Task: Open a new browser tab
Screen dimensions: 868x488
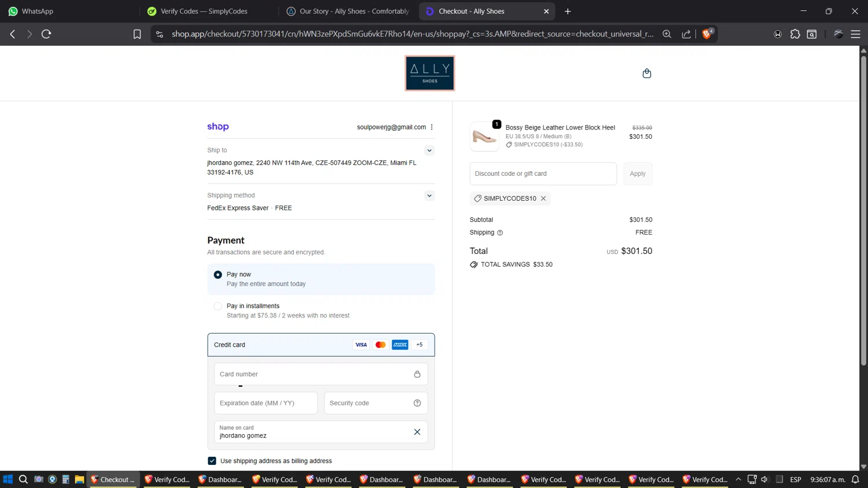Action: 568,11
